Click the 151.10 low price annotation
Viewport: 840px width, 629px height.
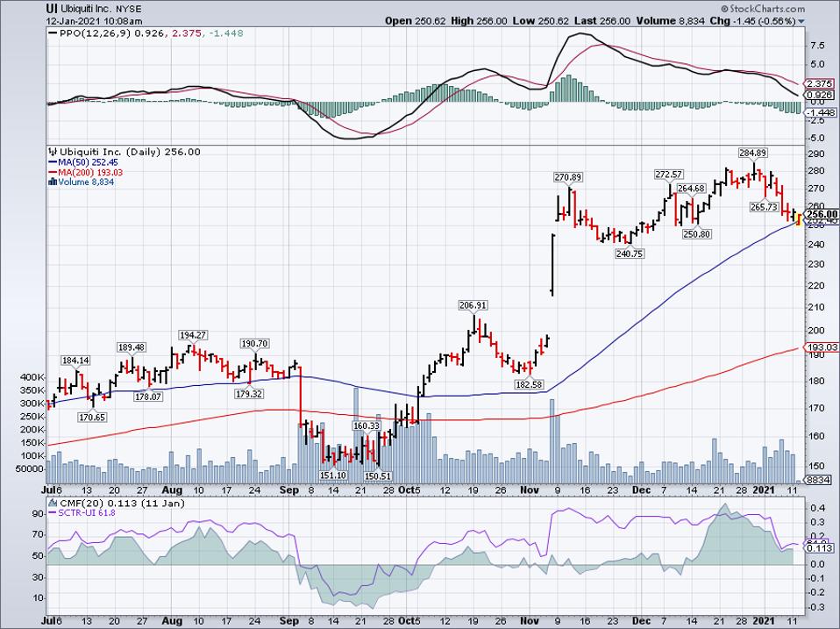(333, 475)
